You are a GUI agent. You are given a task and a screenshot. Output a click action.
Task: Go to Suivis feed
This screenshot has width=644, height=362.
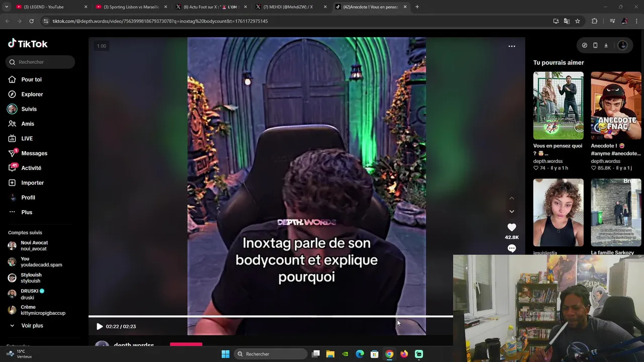tap(29, 109)
